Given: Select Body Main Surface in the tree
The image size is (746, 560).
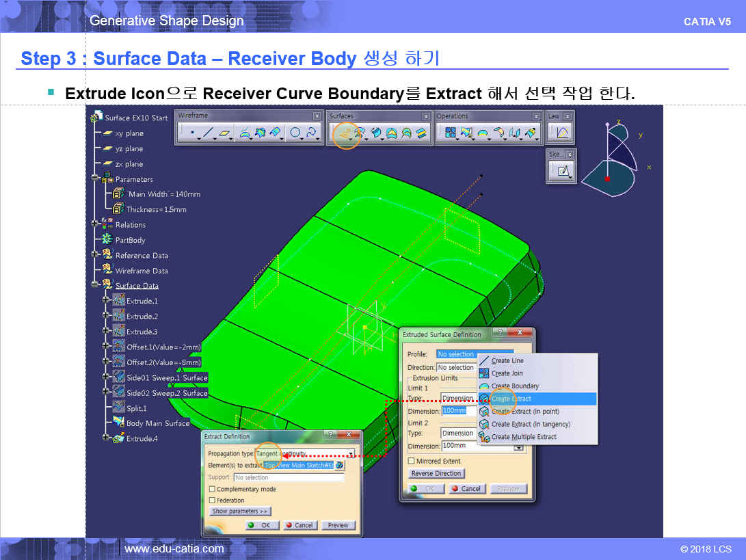Looking at the screenshot, I should tap(157, 423).
